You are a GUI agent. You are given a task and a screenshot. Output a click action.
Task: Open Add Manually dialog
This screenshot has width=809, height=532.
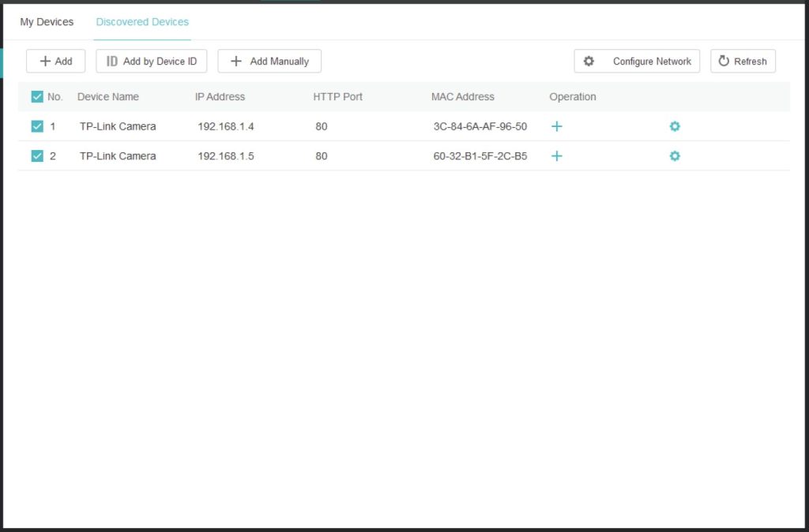tap(269, 61)
